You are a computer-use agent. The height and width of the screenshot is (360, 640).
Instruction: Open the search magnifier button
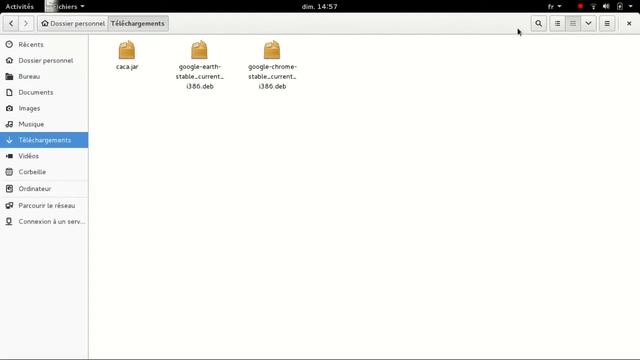tap(539, 24)
